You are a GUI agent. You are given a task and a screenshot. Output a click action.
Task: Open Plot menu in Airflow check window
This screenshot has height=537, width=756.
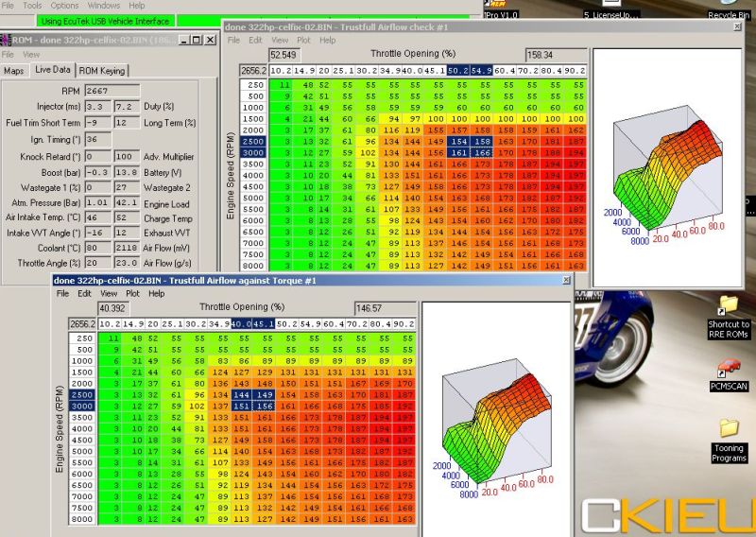pyautogui.click(x=304, y=41)
